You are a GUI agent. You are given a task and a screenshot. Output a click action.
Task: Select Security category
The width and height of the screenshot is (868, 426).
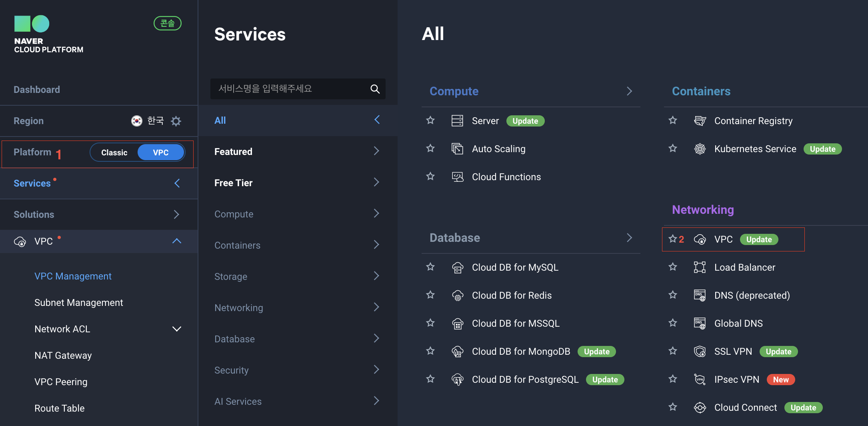[x=298, y=370]
